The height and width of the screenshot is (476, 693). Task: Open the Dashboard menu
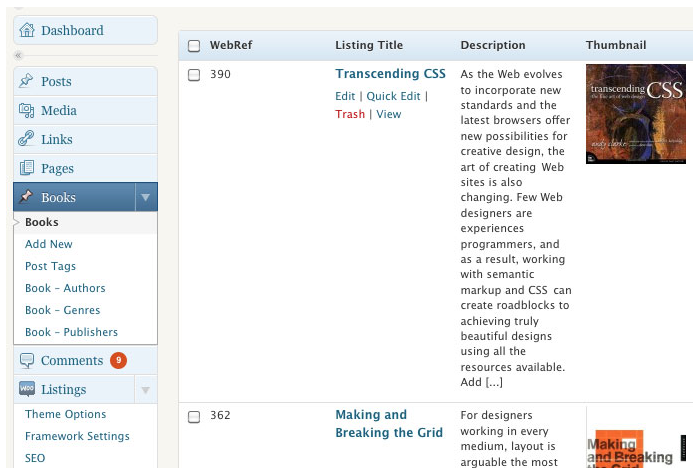tap(85, 30)
